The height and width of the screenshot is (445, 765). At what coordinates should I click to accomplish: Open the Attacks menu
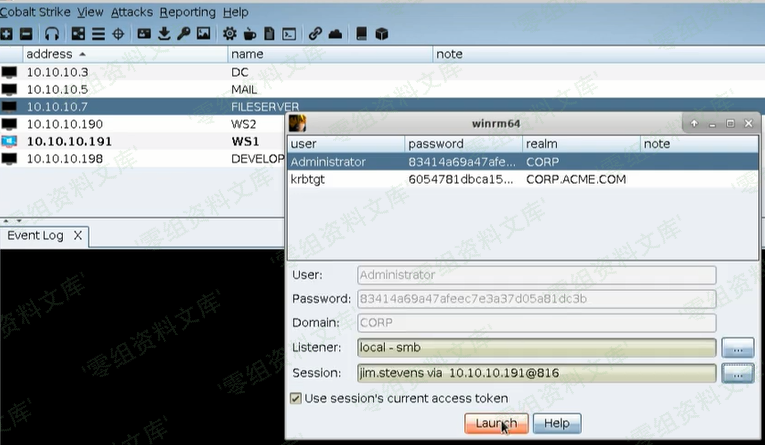[x=130, y=12]
